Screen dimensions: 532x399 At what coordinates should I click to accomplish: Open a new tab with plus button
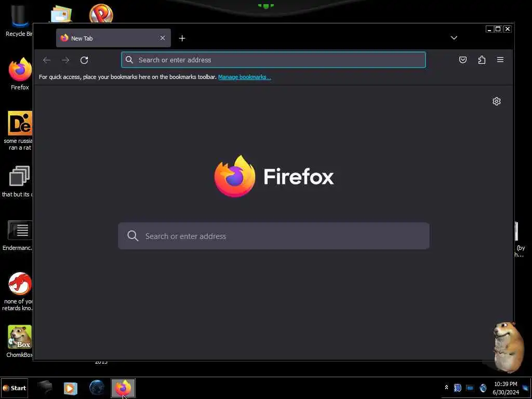(x=182, y=38)
